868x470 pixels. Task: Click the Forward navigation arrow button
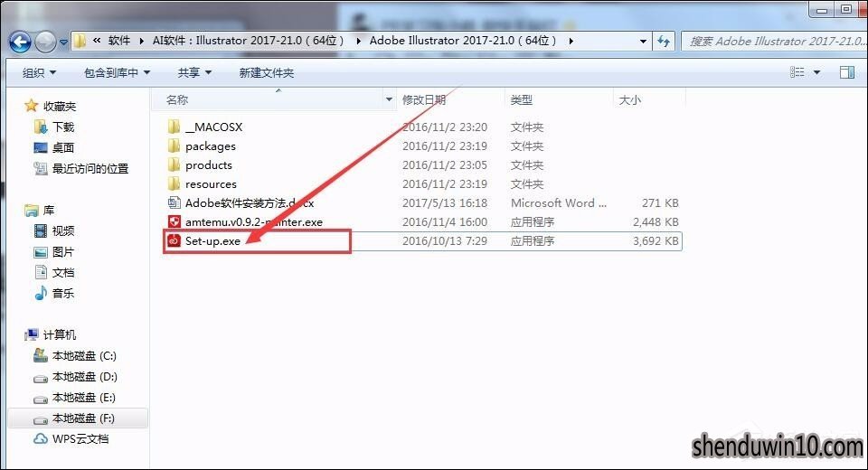(45, 42)
